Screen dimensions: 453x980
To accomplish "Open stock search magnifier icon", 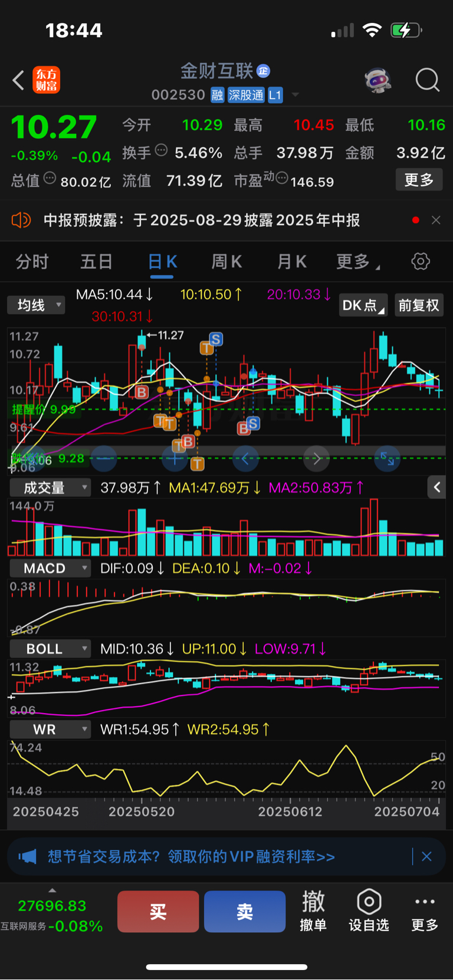I will coord(428,80).
